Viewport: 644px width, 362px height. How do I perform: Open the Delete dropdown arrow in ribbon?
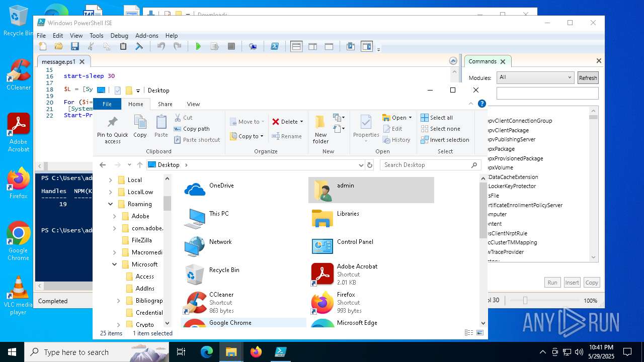301,122
